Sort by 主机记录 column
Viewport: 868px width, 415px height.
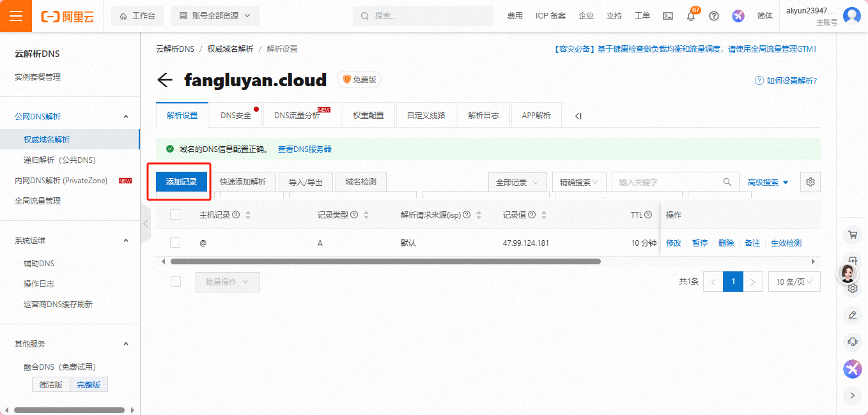pos(248,215)
